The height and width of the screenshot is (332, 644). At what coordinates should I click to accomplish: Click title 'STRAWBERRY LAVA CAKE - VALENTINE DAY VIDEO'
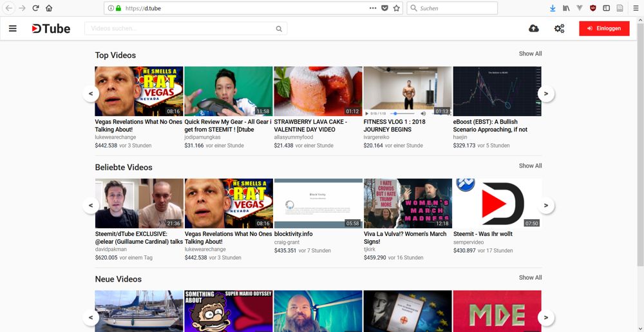click(311, 126)
